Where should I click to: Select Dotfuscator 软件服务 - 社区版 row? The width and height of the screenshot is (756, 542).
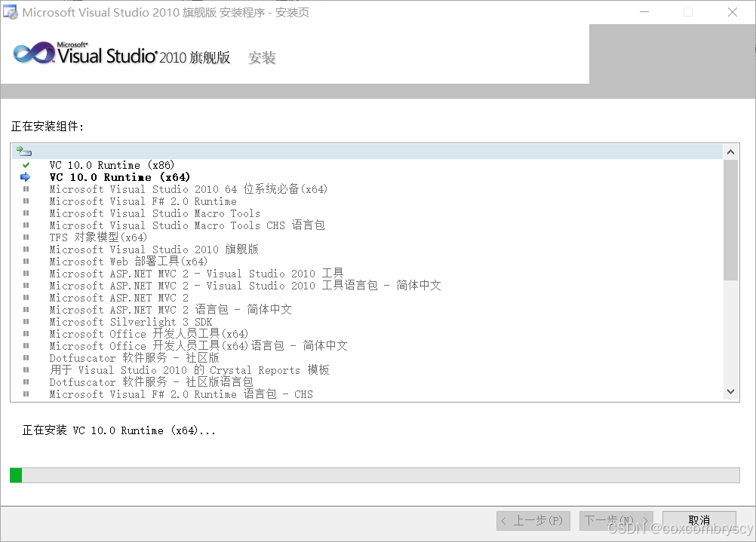coord(134,358)
